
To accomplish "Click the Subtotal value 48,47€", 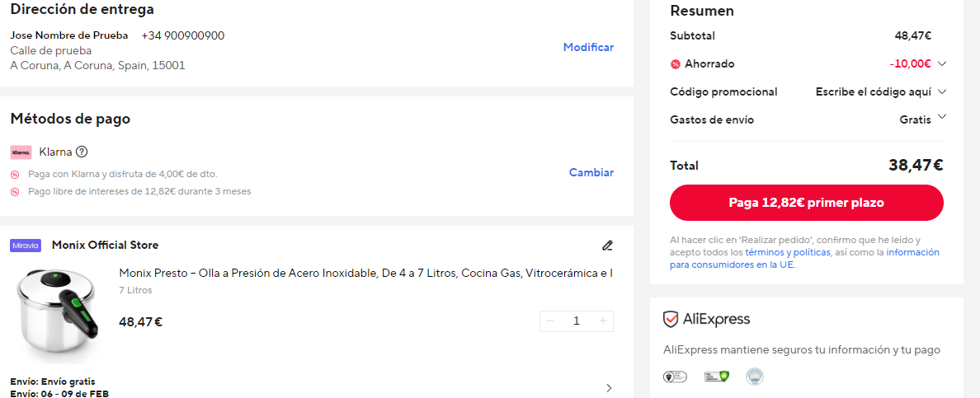I will click(x=913, y=35).
